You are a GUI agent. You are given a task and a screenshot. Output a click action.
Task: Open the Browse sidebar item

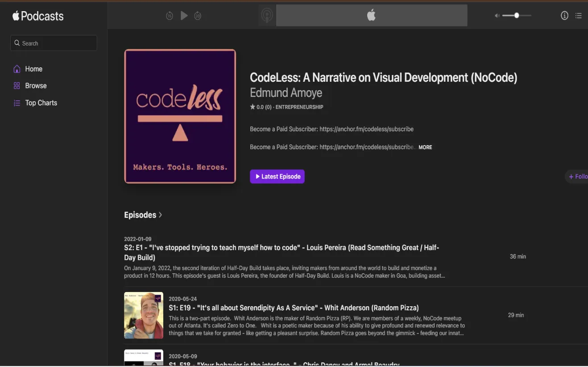[36, 86]
